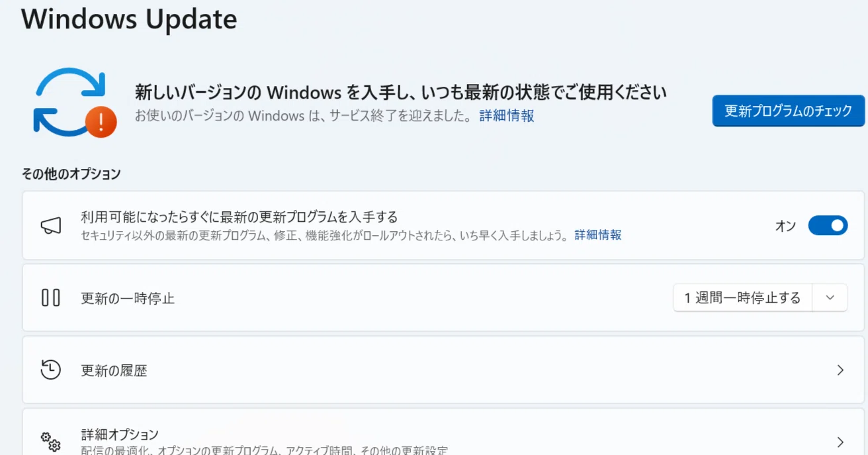Open 詳細情報 link about service end
The image size is (868, 455).
point(507,116)
